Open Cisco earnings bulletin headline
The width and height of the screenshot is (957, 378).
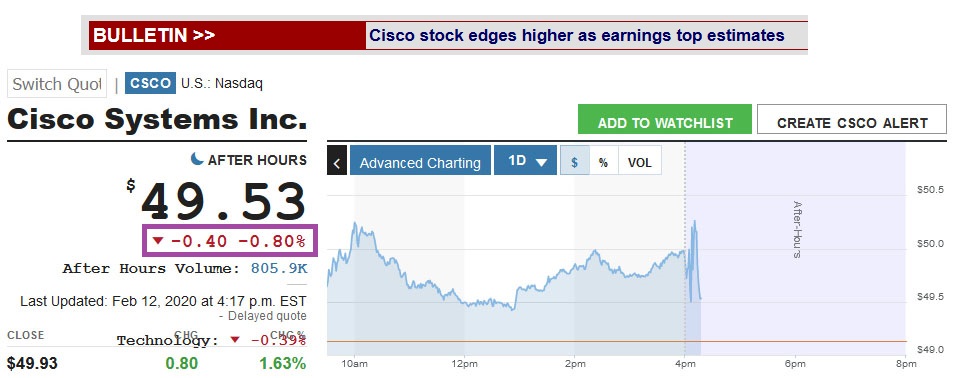tap(577, 35)
